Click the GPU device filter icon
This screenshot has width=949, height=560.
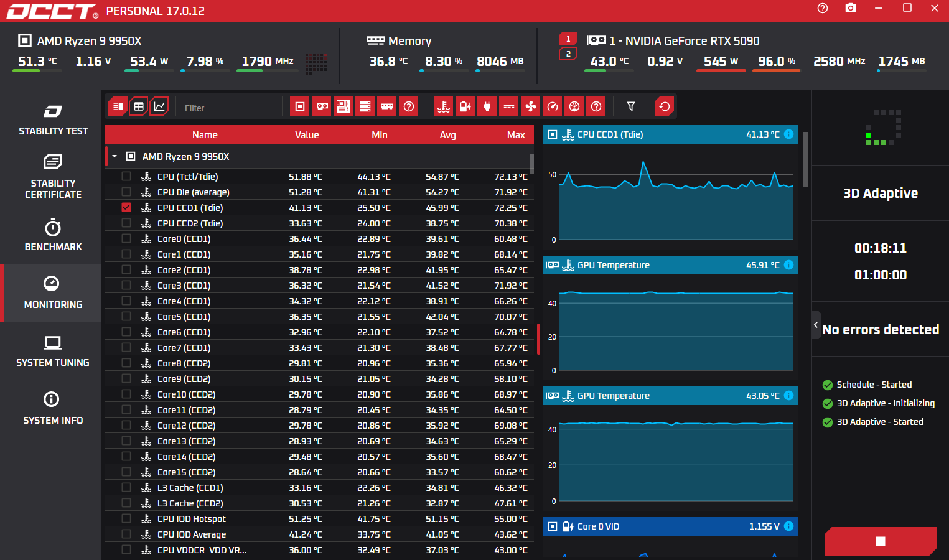click(322, 106)
